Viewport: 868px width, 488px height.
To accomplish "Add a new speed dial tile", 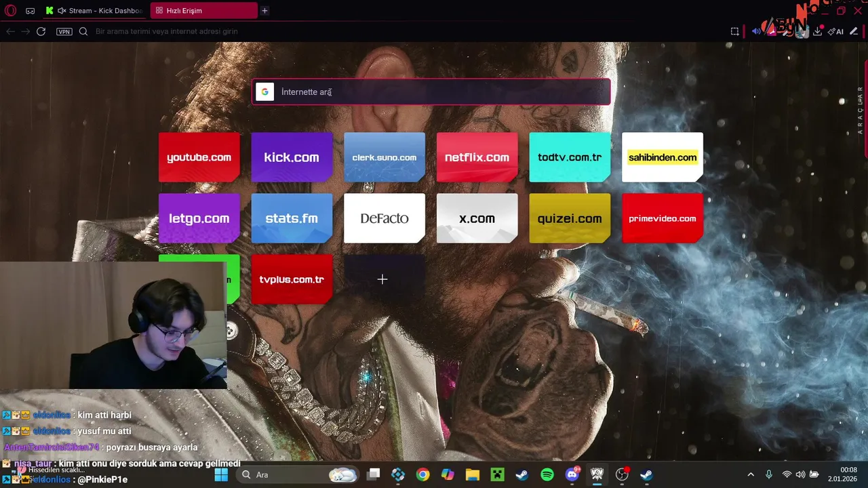I will click(x=384, y=279).
